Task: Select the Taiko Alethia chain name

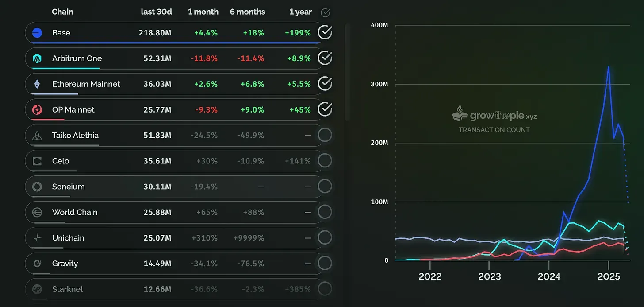Action: coord(75,136)
